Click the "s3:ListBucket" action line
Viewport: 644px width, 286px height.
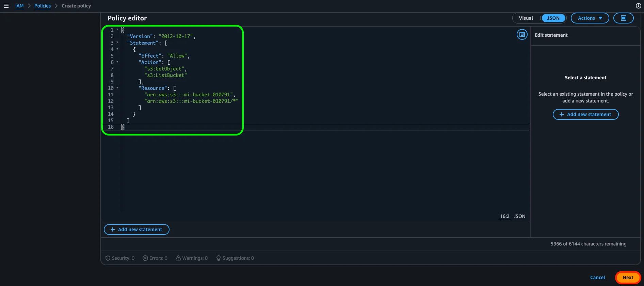point(165,75)
